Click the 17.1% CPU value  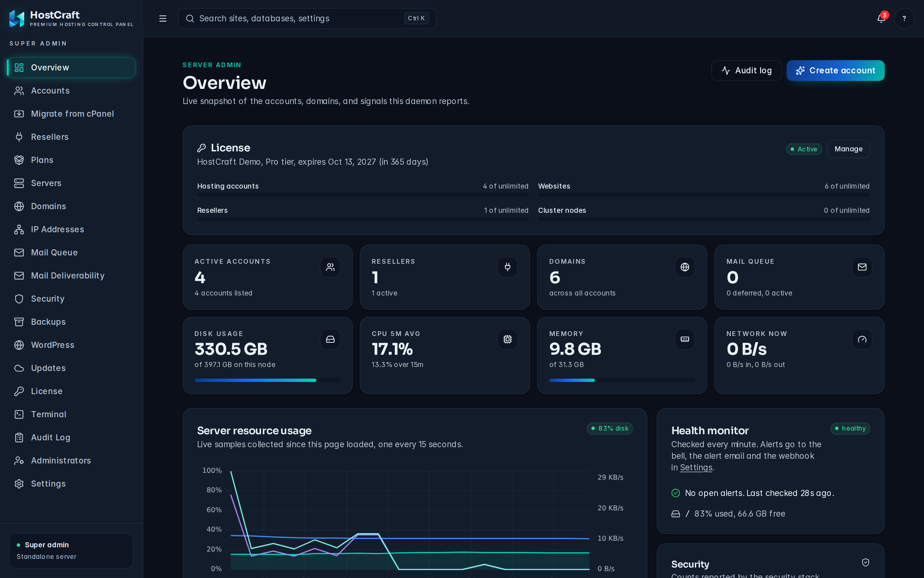click(392, 349)
